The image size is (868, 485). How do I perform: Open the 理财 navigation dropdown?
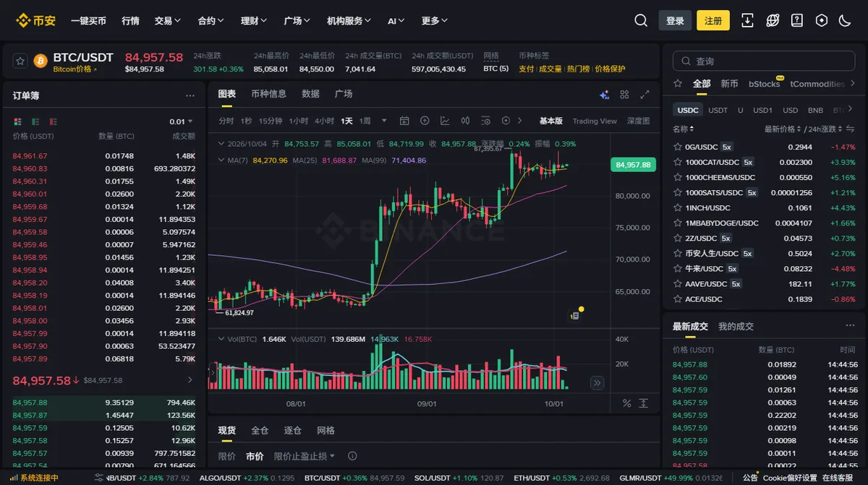pos(254,21)
